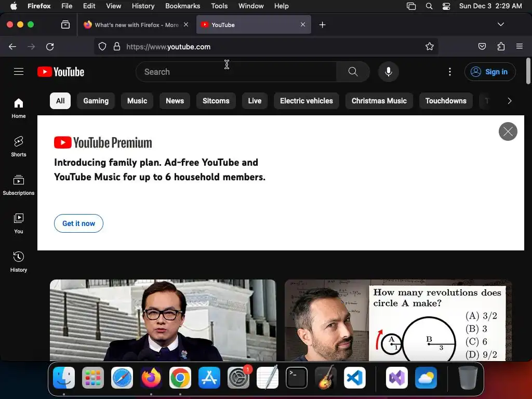Close the YouTube tab
Image resolution: width=532 pixels, height=399 pixels.
tap(303, 24)
